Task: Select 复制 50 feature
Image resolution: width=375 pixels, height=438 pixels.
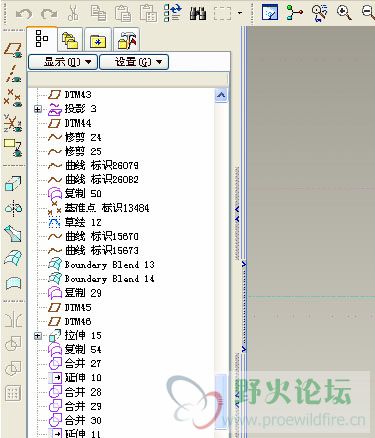Action: point(83,194)
